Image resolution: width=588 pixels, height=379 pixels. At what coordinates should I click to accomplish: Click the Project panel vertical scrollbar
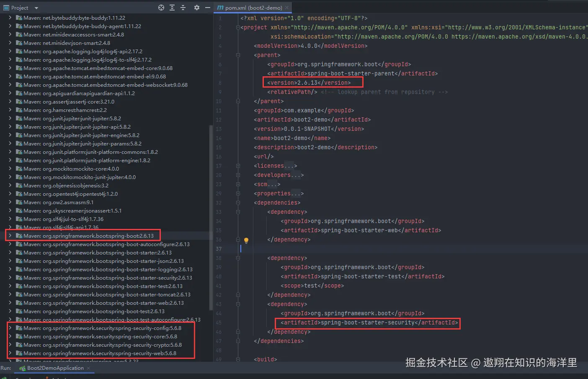coord(211,218)
